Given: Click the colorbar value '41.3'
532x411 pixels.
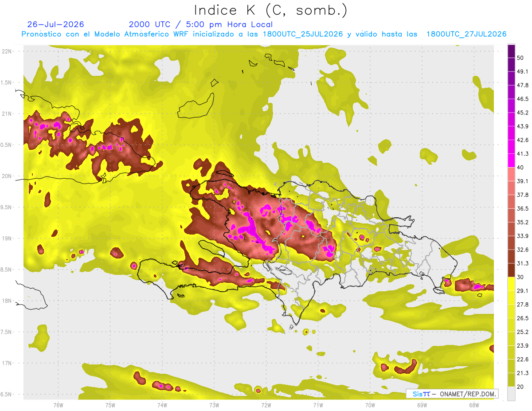Looking at the screenshot, I should pyautogui.click(x=523, y=154).
